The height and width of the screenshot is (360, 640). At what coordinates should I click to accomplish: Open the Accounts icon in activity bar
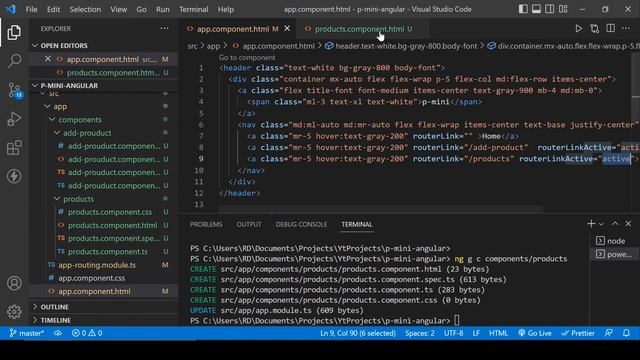coord(14,283)
